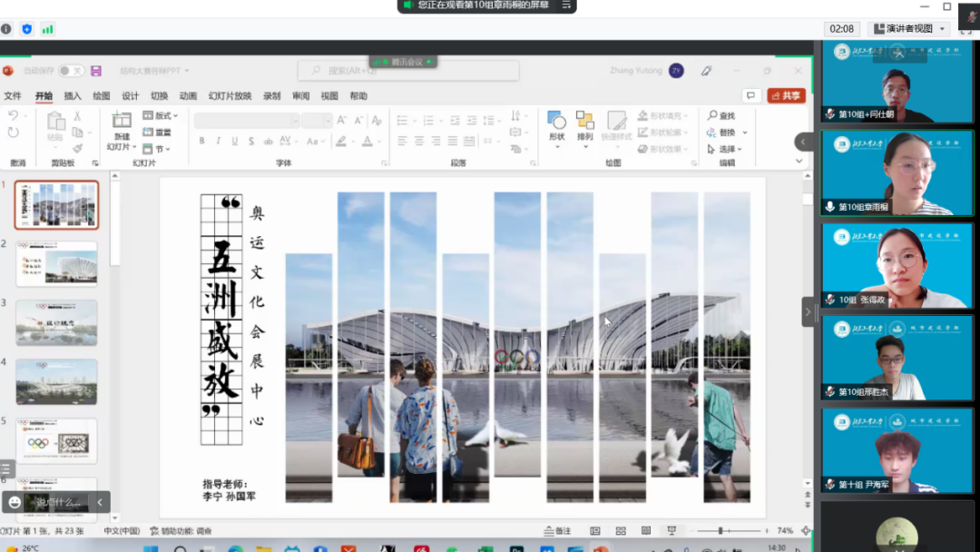980x552 pixels.
Task: Click the red 共享 (Share) button
Action: pos(786,96)
